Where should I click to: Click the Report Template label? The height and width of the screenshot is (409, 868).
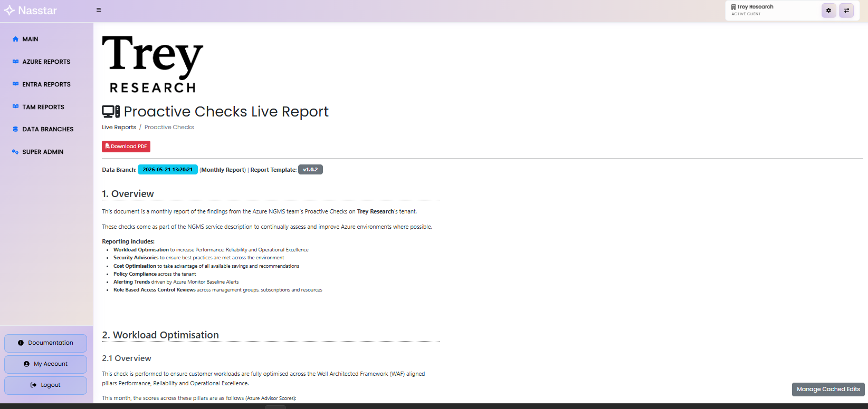[273, 170]
